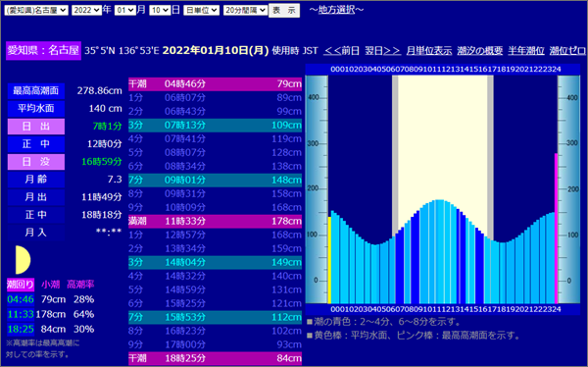Click the 表示 display button
Image resolution: width=588 pixels, height=367 pixels.
point(284,11)
